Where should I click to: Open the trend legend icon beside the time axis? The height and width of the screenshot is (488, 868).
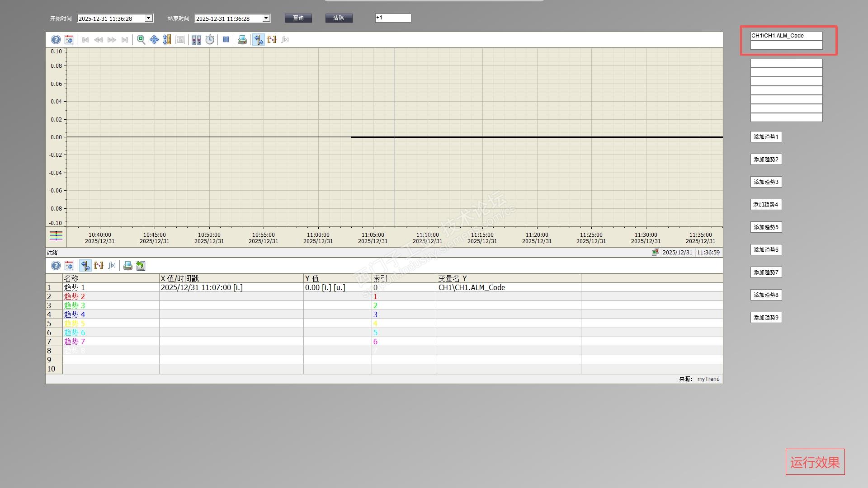point(56,235)
